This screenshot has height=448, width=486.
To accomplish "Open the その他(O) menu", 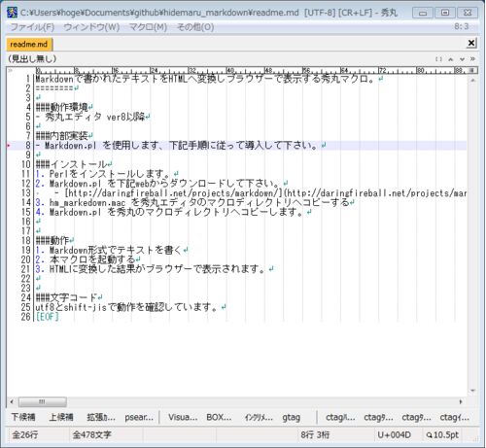I will click(195, 27).
